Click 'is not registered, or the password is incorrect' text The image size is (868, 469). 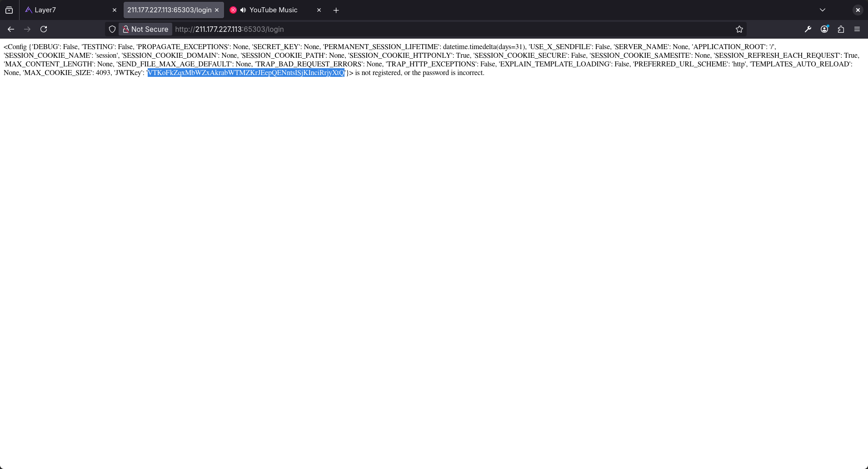click(419, 73)
